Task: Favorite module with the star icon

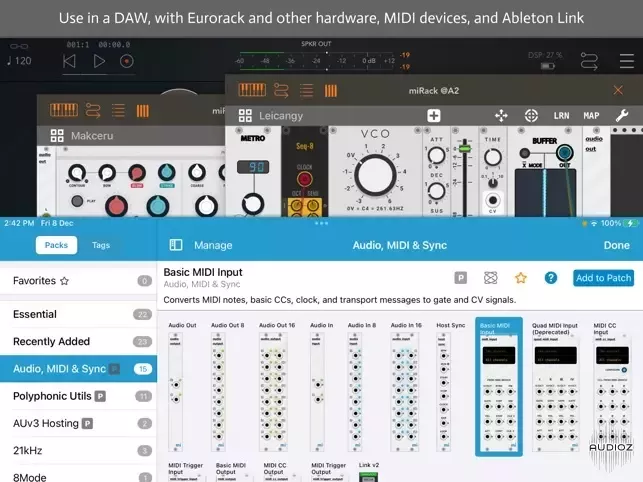Action: (x=520, y=278)
